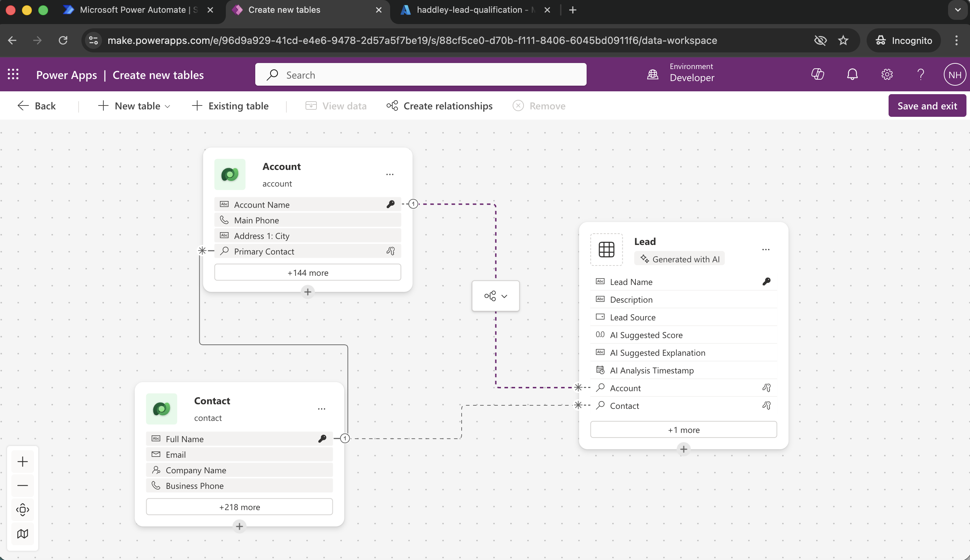Open Help in the top bar
Viewport: 970px width, 560px height.
pos(920,74)
